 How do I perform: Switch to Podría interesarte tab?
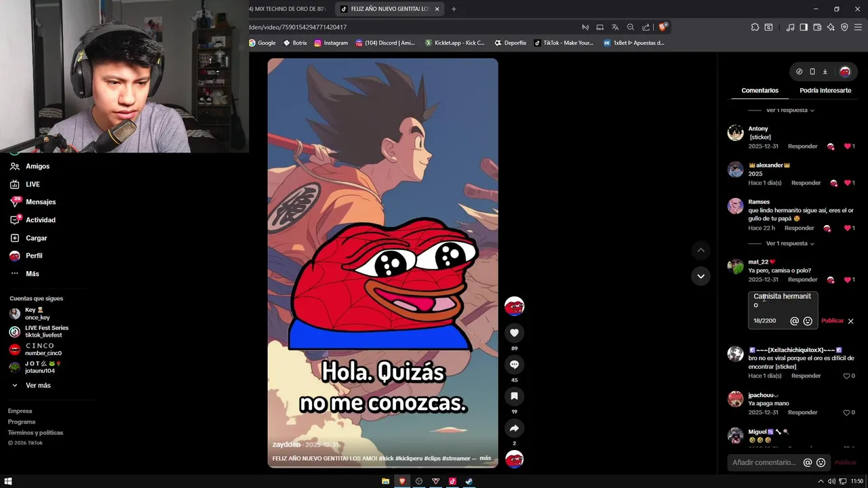coord(825,90)
